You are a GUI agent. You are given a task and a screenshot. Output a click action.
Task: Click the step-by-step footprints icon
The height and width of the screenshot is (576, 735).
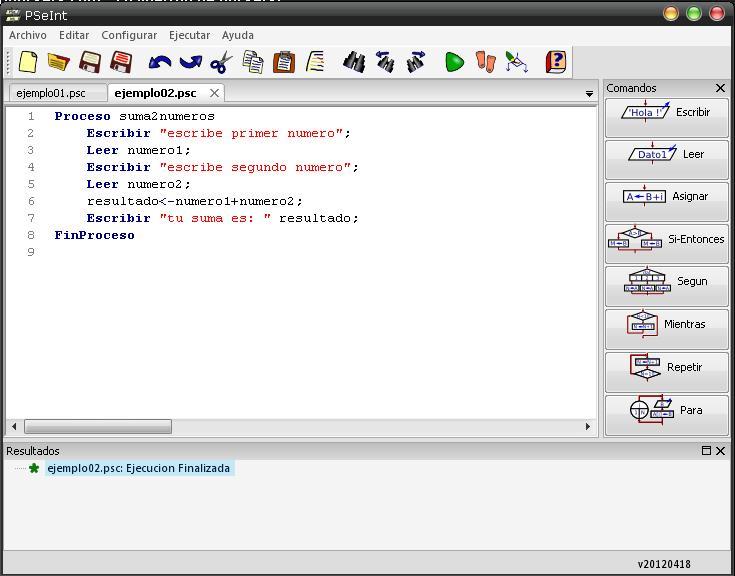(x=486, y=62)
